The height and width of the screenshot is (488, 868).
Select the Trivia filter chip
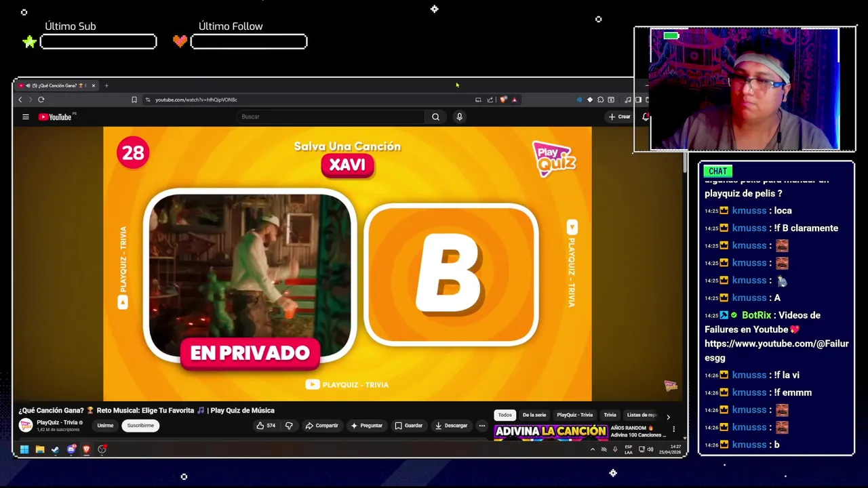tap(610, 415)
